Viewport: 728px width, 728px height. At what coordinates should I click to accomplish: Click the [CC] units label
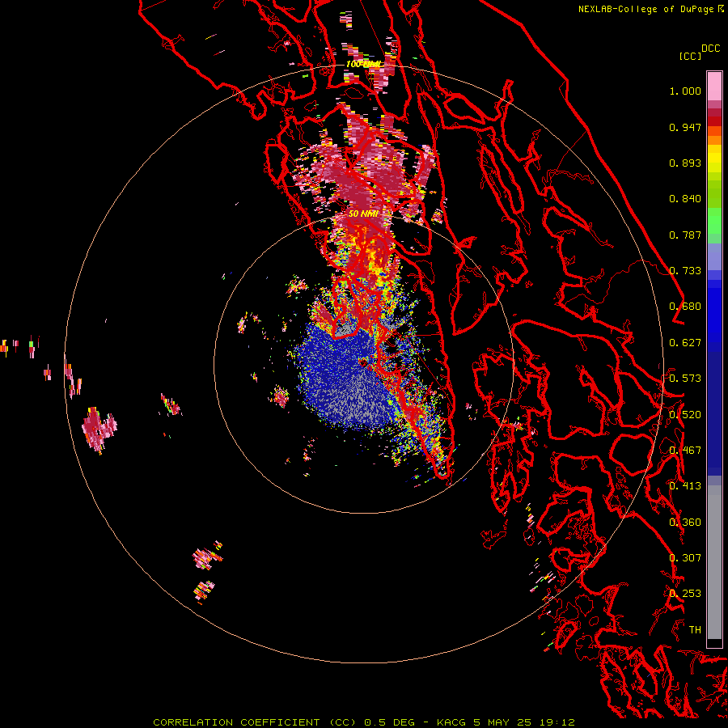point(690,56)
